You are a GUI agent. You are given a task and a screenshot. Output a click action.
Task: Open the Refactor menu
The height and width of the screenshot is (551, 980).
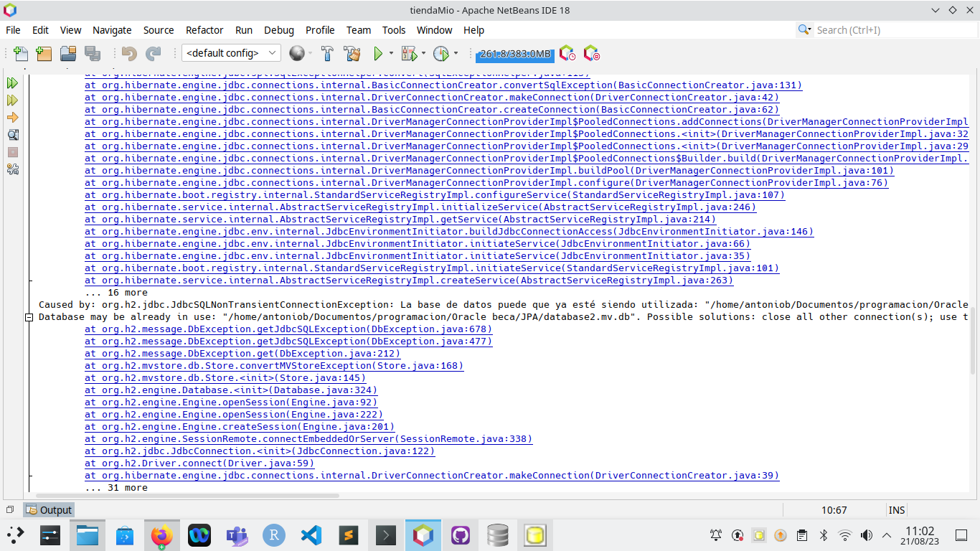pyautogui.click(x=204, y=30)
